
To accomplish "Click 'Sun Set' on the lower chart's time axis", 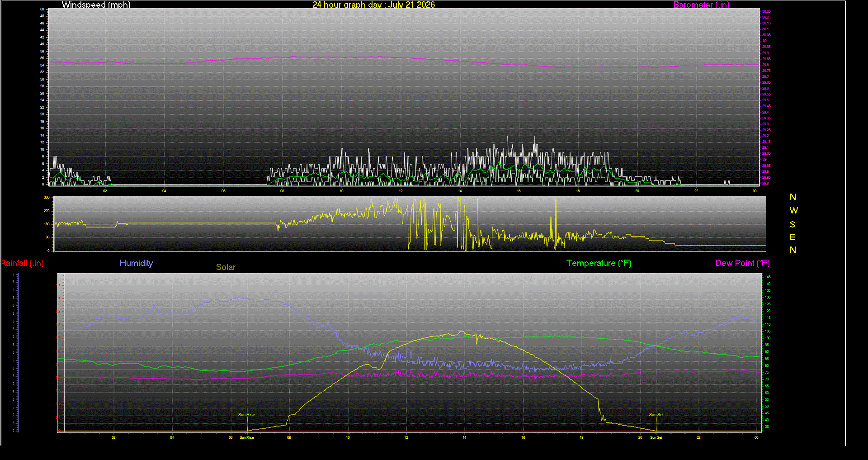I will coord(656,437).
